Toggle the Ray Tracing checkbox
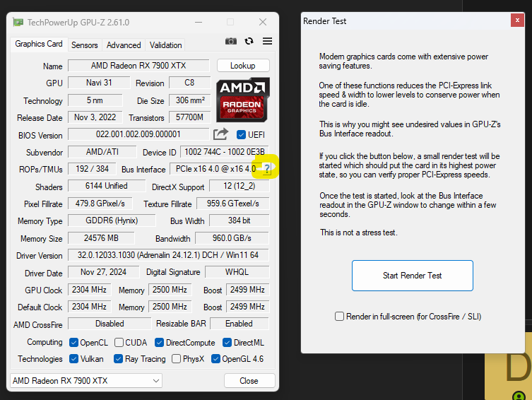532x400 pixels. (118, 359)
